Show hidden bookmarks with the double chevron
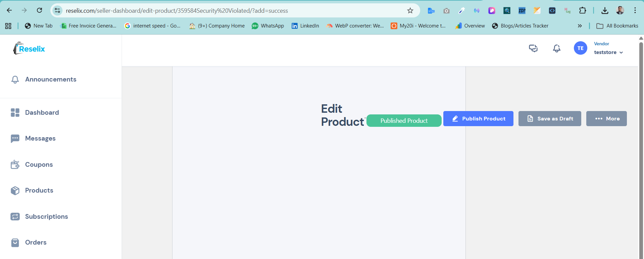 (580, 26)
